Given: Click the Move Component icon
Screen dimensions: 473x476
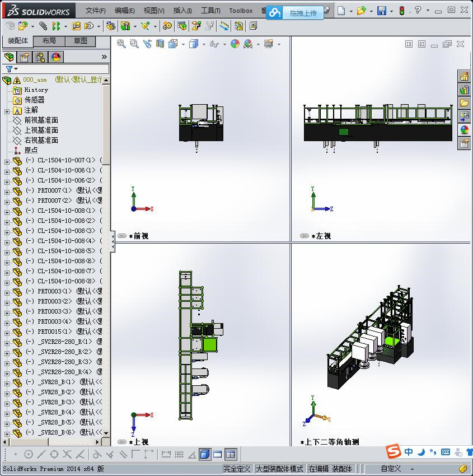Looking at the screenshot, I should click(x=89, y=26).
